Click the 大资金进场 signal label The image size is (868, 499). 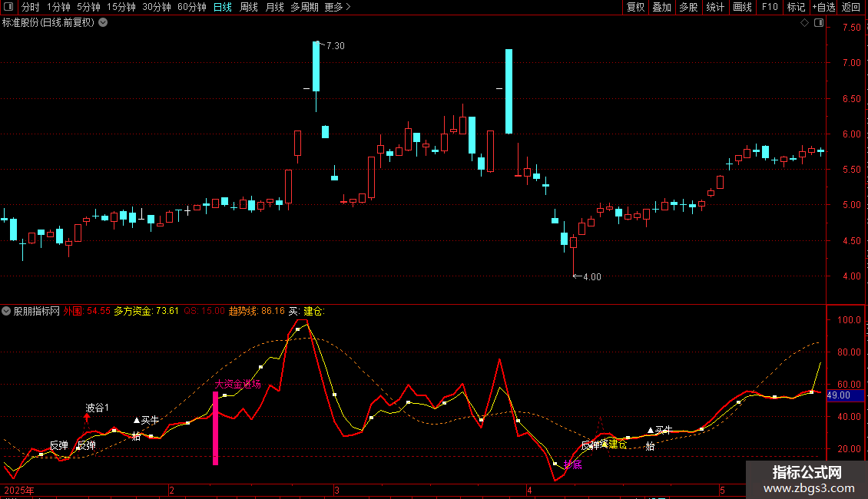click(x=237, y=384)
